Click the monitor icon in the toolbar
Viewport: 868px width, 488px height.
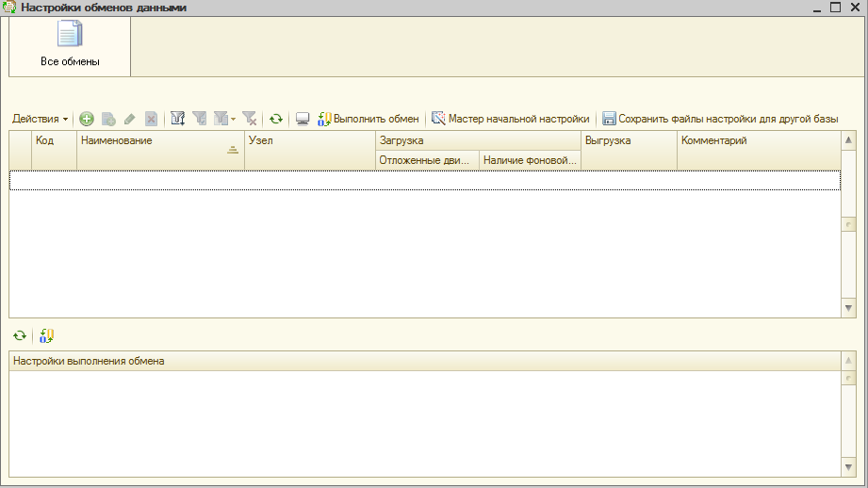pyautogui.click(x=303, y=119)
